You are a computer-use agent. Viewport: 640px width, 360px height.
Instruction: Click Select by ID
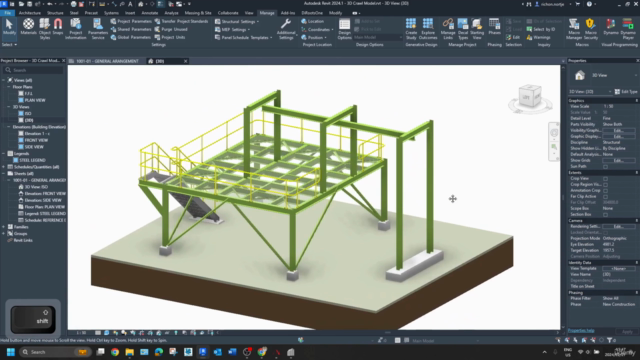click(541, 29)
